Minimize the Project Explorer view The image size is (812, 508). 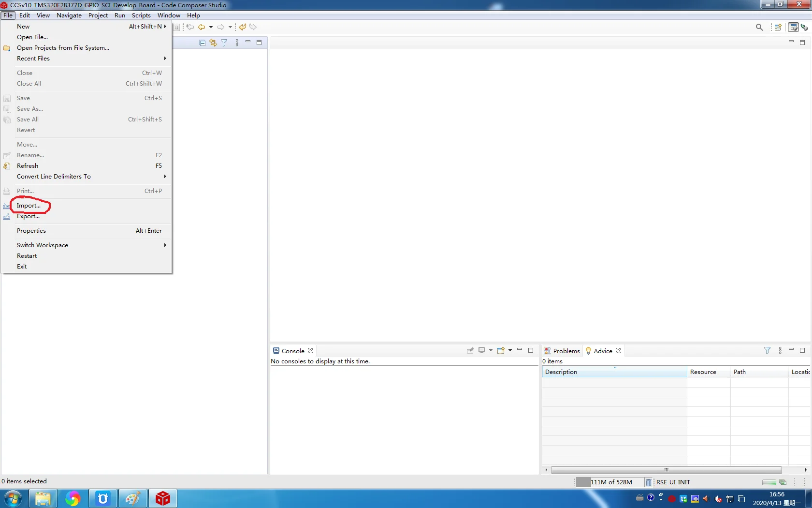click(248, 42)
